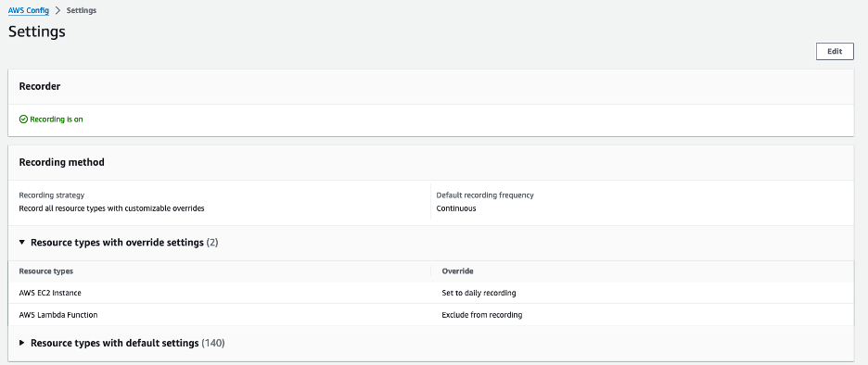Click the Recording strategy description text
This screenshot has width=868, height=365.
tap(112, 208)
